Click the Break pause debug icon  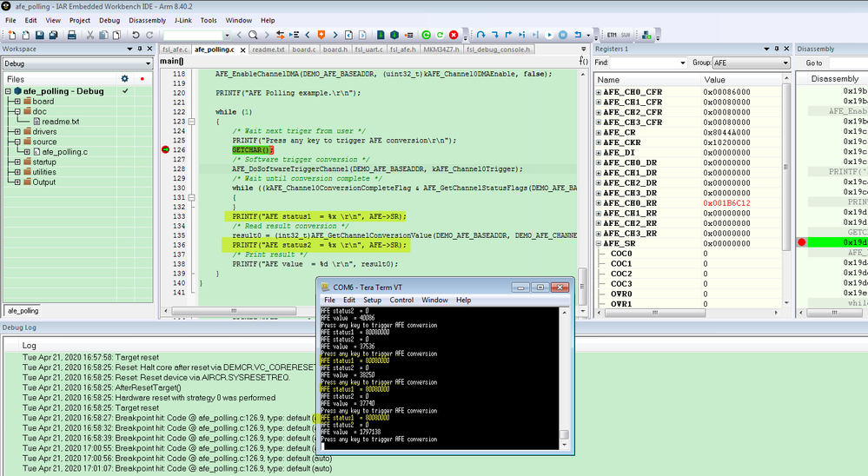(563, 35)
